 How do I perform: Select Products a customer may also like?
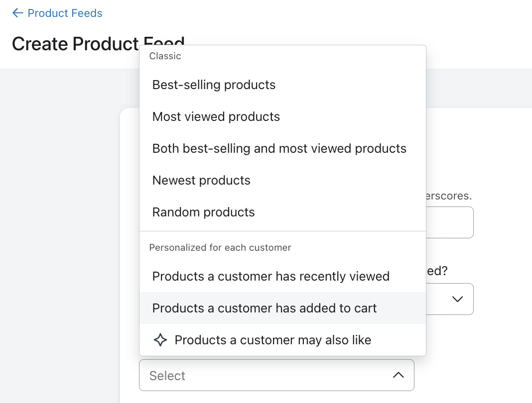coord(272,340)
